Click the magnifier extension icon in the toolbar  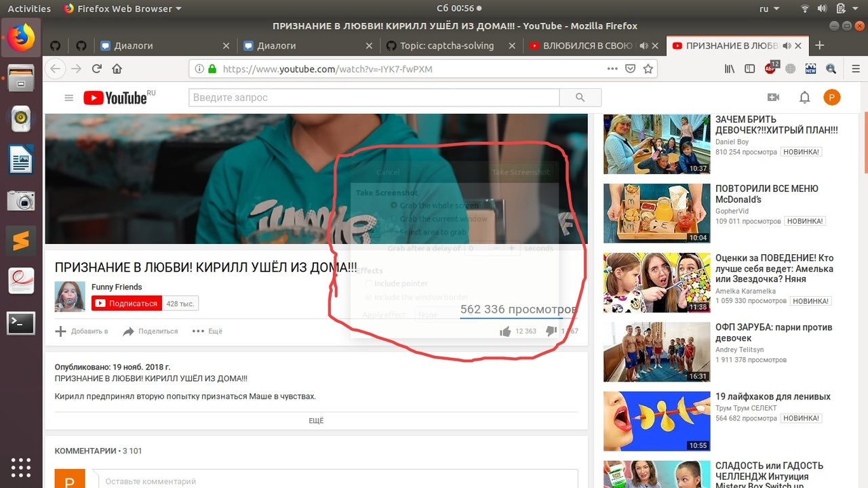[x=831, y=68]
